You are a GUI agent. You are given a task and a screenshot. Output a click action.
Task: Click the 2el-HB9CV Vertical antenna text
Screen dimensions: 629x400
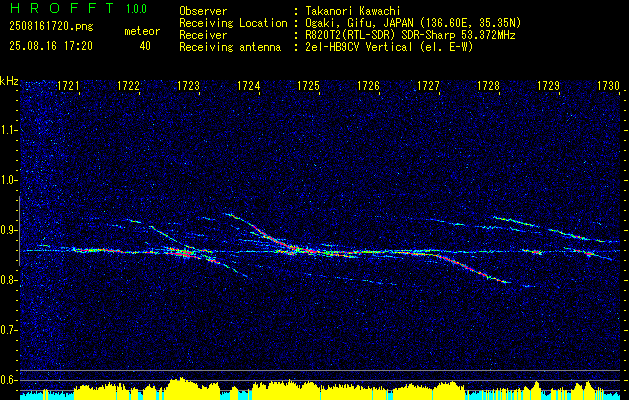coord(389,47)
